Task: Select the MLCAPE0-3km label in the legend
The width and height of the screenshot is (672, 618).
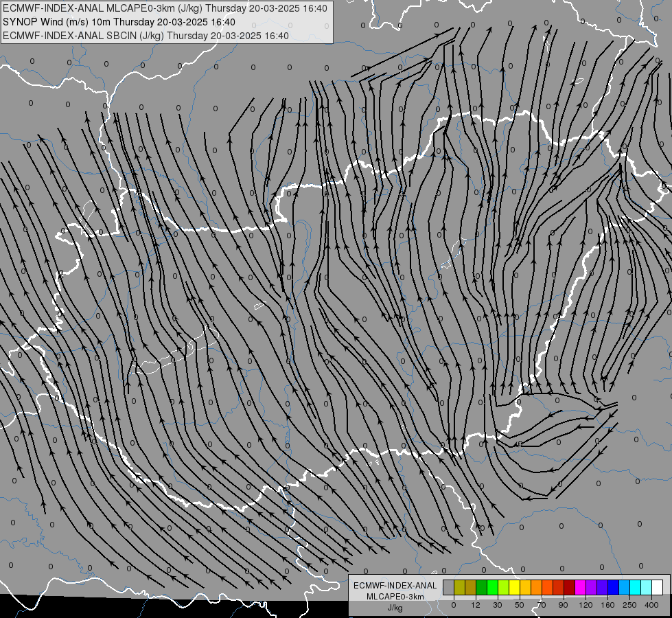Action: (395, 597)
